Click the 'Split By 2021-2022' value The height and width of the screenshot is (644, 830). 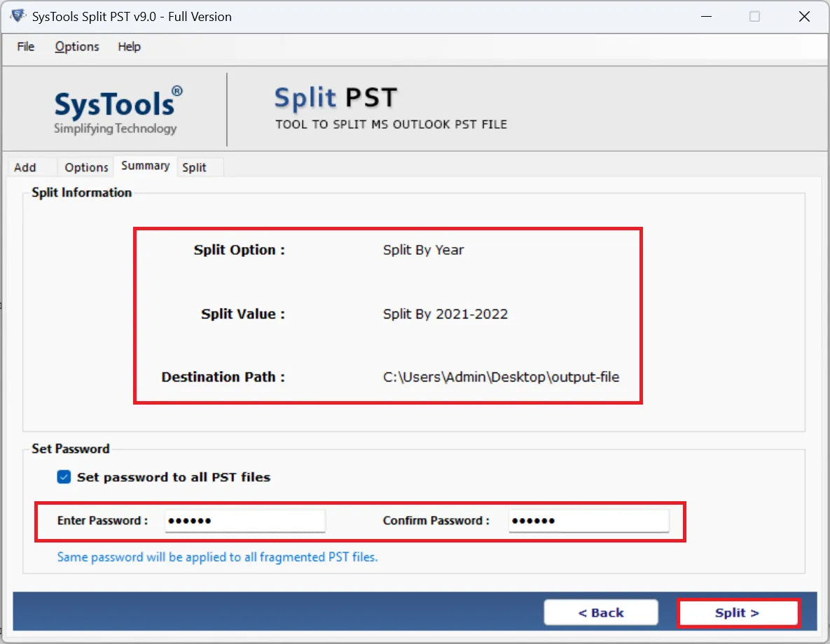click(x=445, y=314)
